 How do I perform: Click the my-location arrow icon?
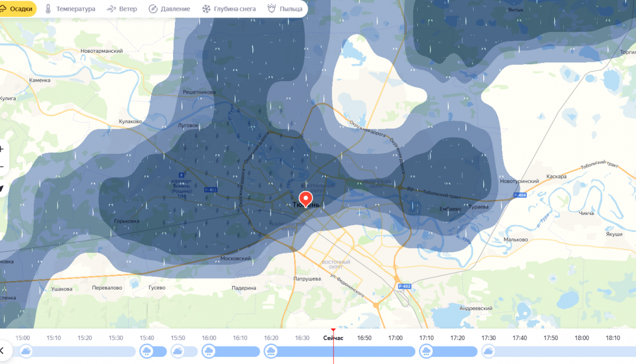coord(2,189)
